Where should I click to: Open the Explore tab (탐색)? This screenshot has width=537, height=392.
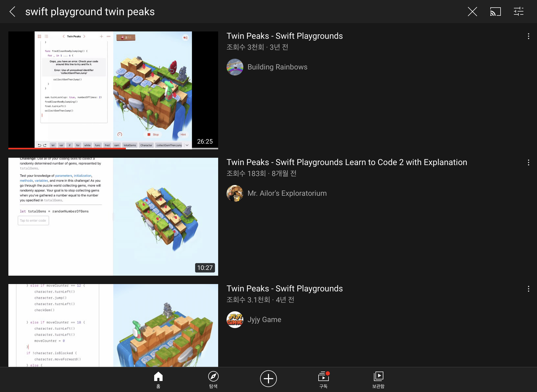tap(213, 379)
